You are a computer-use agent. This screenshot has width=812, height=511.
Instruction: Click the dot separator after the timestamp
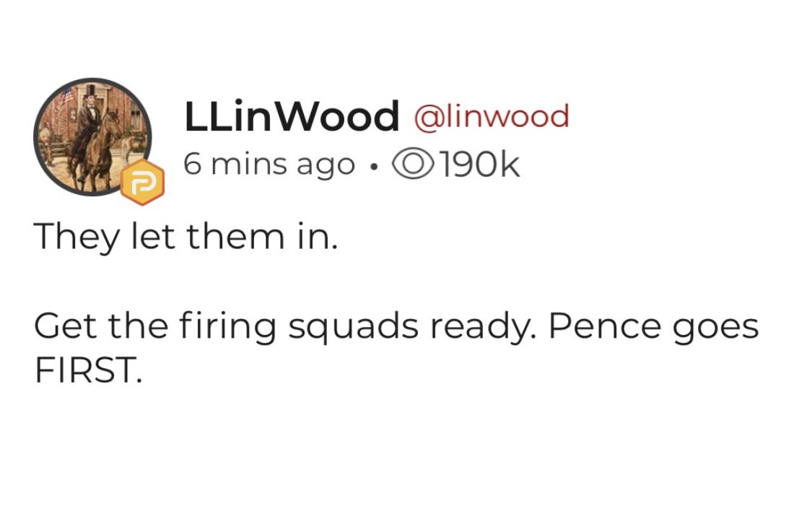point(372,167)
